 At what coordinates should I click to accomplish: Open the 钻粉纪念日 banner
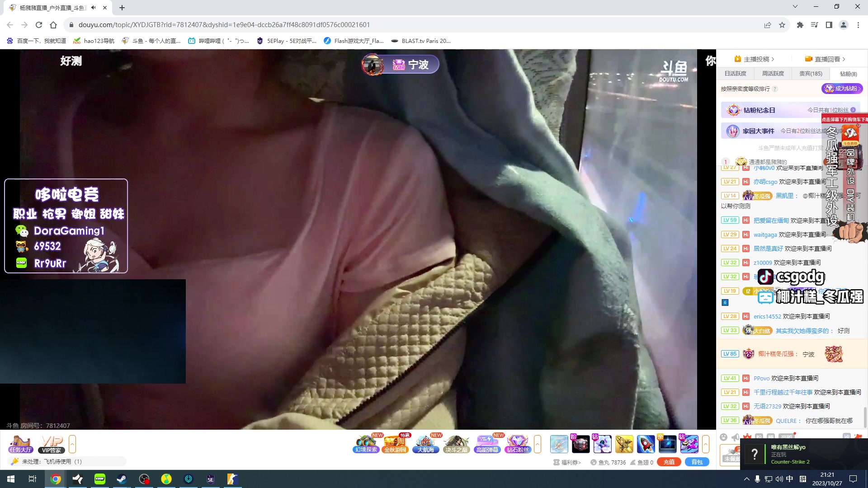coord(791,110)
